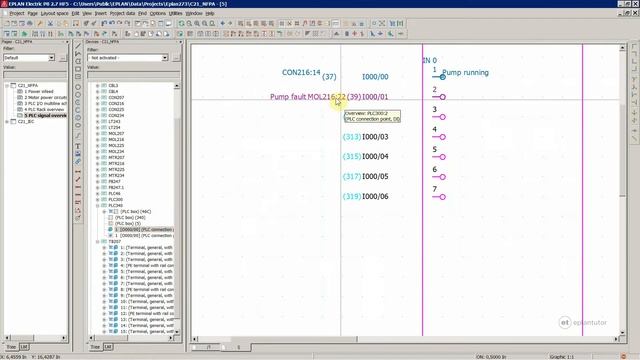This screenshot has height=360, width=640.
Task: Click the Zoom entire page icon
Action: click(x=212, y=24)
